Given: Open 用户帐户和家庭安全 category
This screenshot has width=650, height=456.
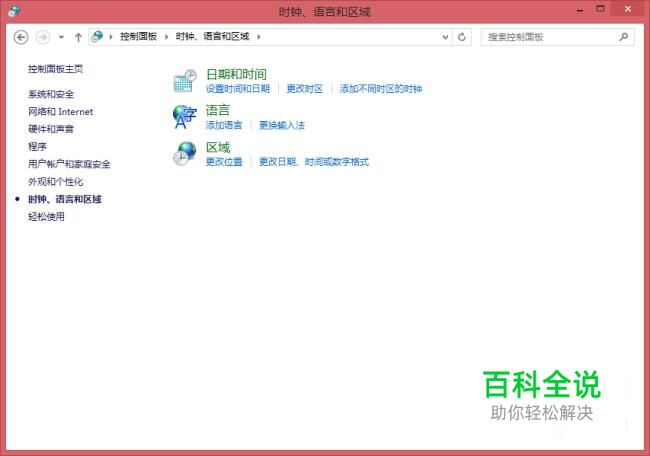Looking at the screenshot, I should (x=69, y=164).
